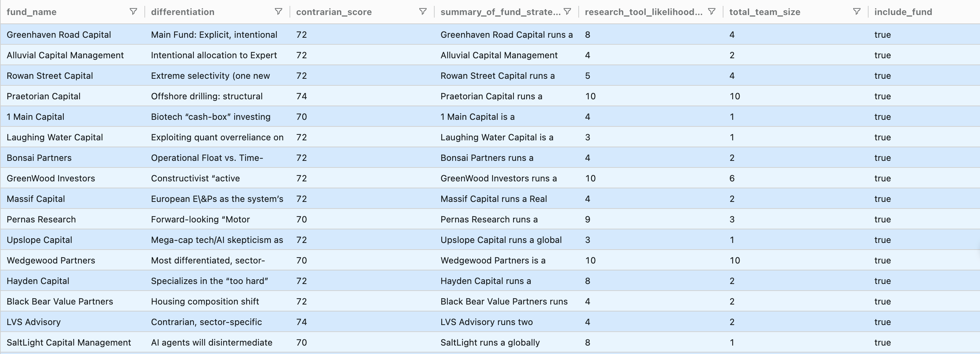Select the SaltLight Capital Management fund name cell

click(x=69, y=342)
